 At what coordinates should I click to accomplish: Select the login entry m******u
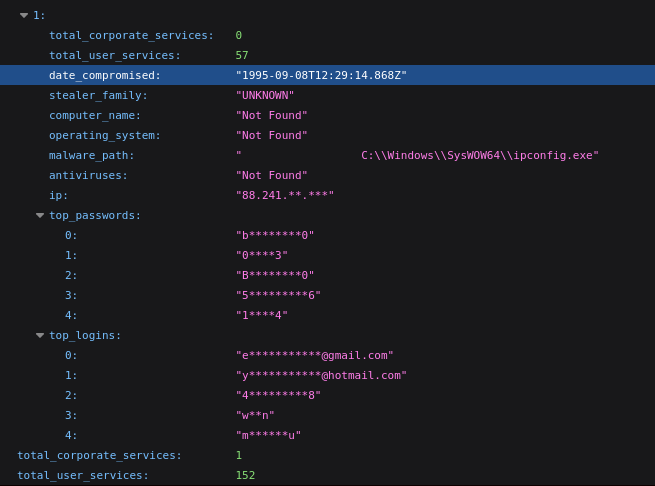click(268, 435)
